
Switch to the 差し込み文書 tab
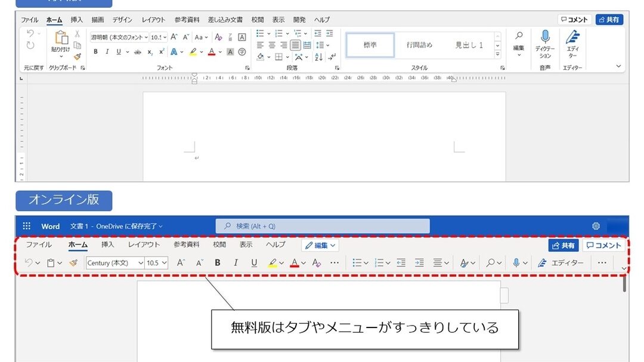point(225,20)
